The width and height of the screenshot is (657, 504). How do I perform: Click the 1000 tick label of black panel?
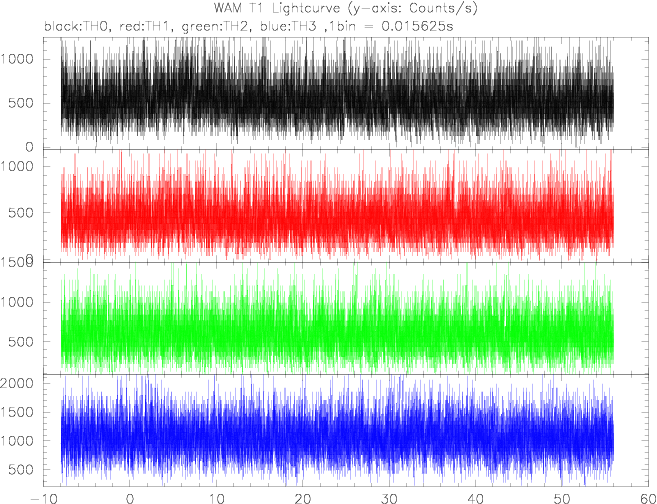[x=16, y=59]
